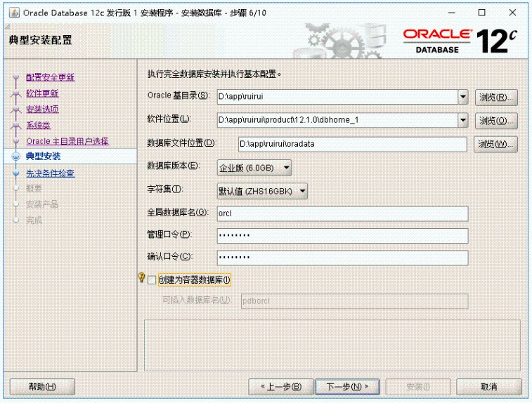This screenshot has width=532, height=403.
Task: Click the installer Java icon in title bar
Action: pyautogui.click(x=14, y=13)
